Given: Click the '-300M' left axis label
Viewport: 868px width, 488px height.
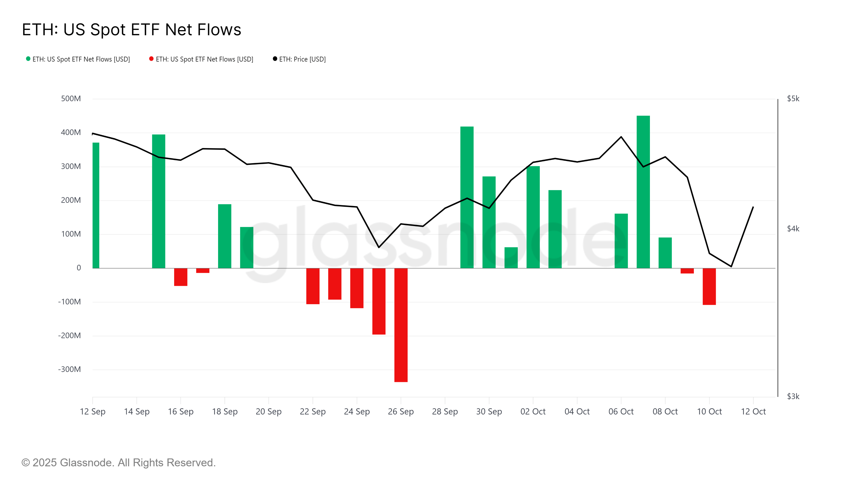Looking at the screenshot, I should 69,370.
